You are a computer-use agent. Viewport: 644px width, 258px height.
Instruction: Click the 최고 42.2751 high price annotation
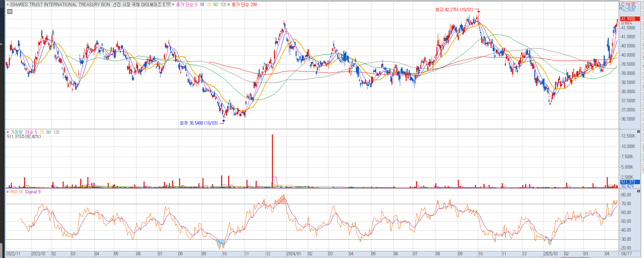point(454,9)
